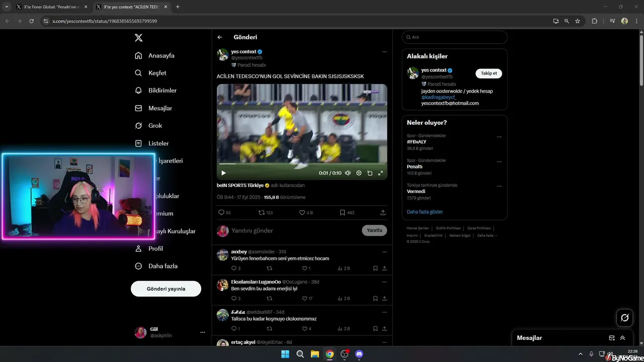Open Daha fazla menu in sidebar
The image size is (644, 362).
[156, 266]
